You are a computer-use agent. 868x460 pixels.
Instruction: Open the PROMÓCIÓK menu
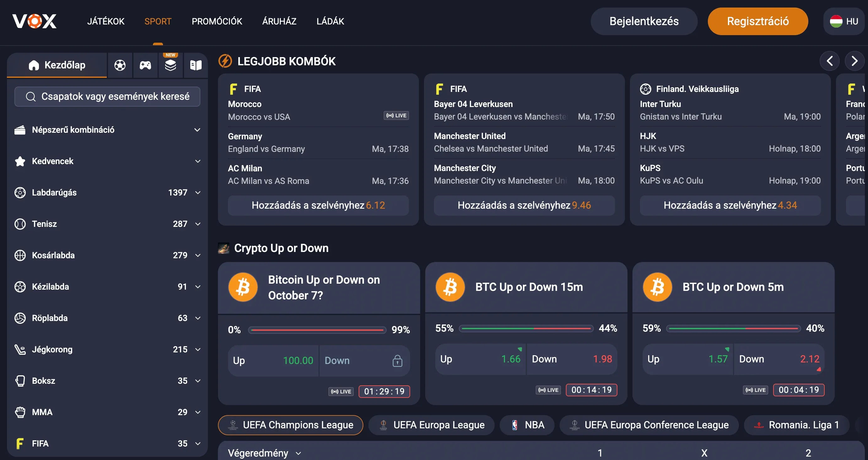click(217, 21)
